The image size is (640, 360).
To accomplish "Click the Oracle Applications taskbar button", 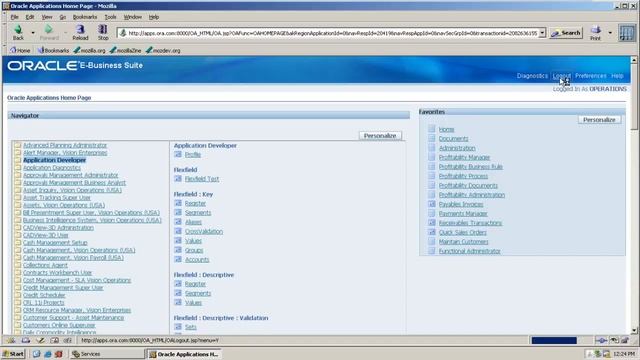I will point(184,354).
